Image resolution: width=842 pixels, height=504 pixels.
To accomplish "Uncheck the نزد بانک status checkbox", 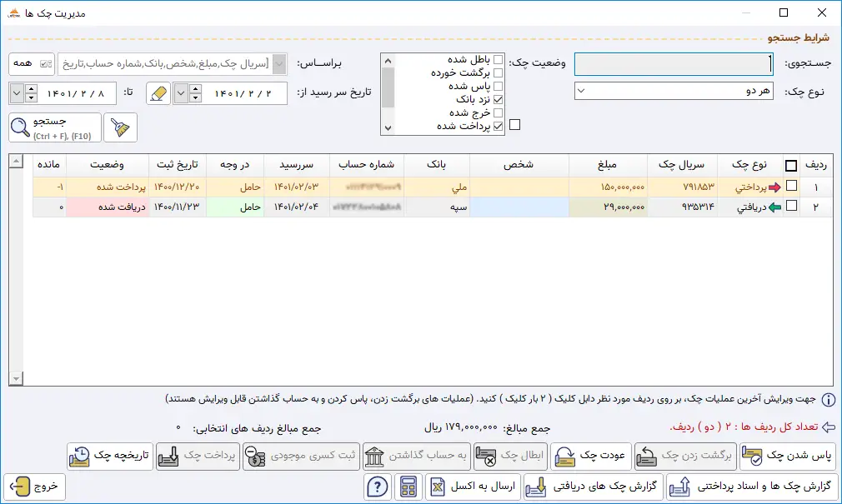I will pos(499,99).
